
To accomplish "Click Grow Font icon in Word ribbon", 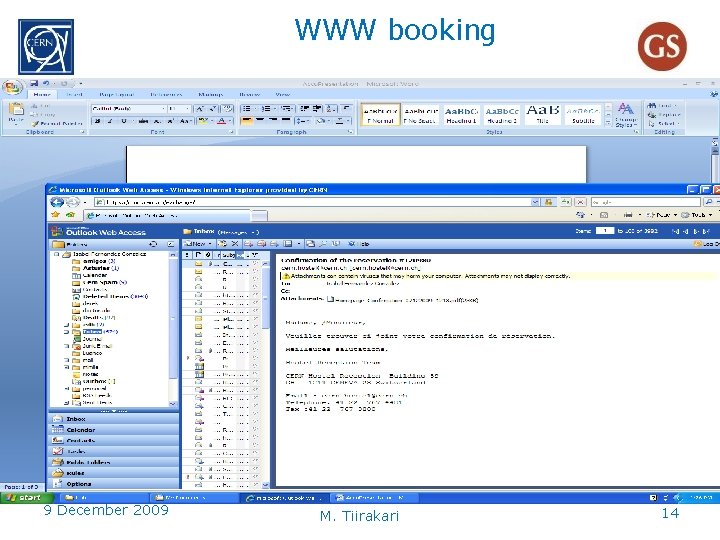I will pos(200,109).
